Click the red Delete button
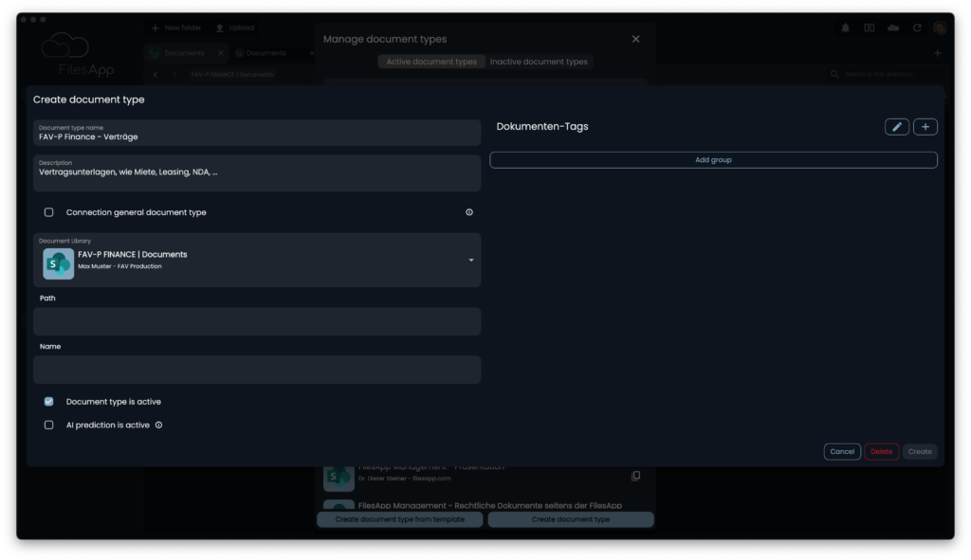 (882, 452)
